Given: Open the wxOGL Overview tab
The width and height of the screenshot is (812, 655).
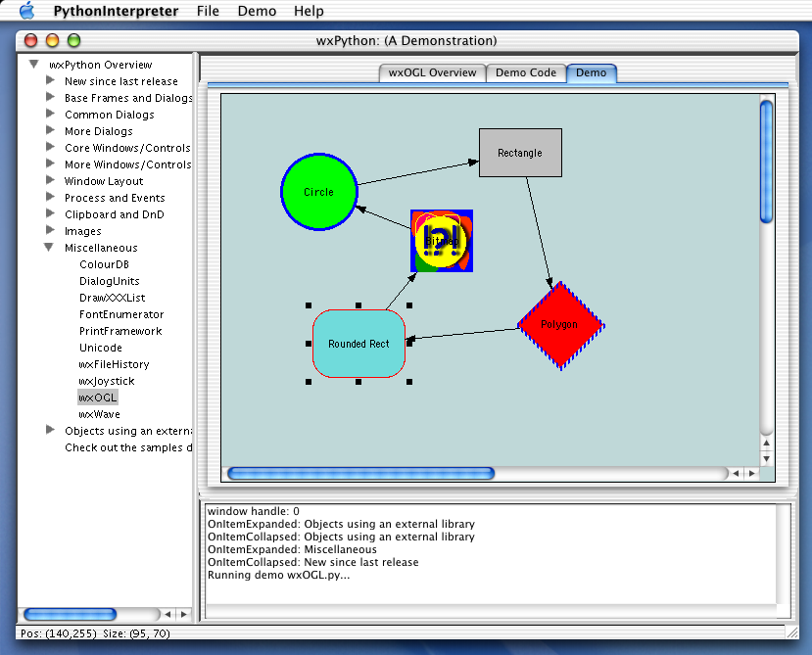Looking at the screenshot, I should click(x=431, y=72).
